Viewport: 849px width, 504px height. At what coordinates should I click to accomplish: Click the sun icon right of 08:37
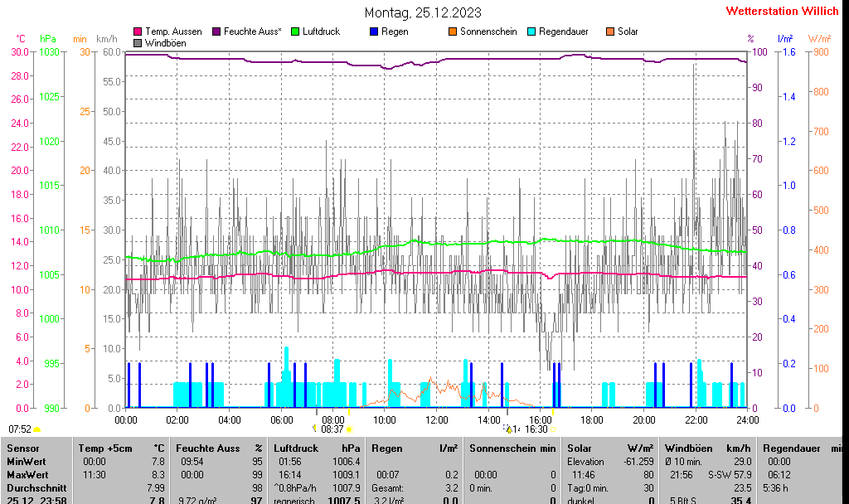click(x=350, y=429)
